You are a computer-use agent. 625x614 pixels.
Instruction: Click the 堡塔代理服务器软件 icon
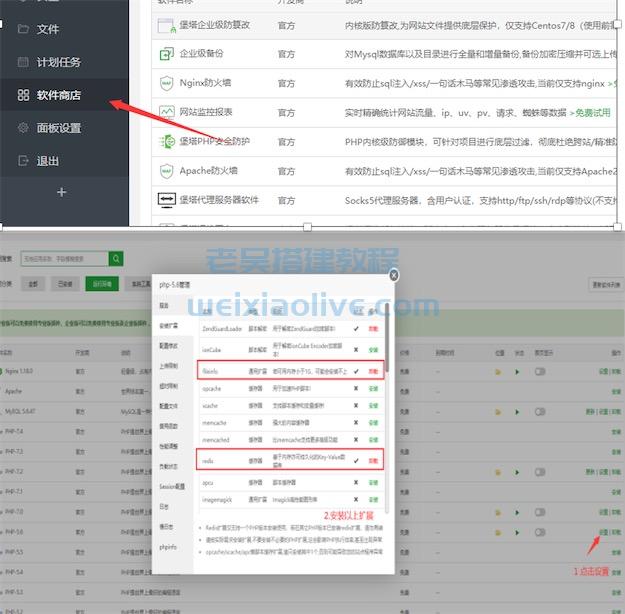(x=167, y=200)
